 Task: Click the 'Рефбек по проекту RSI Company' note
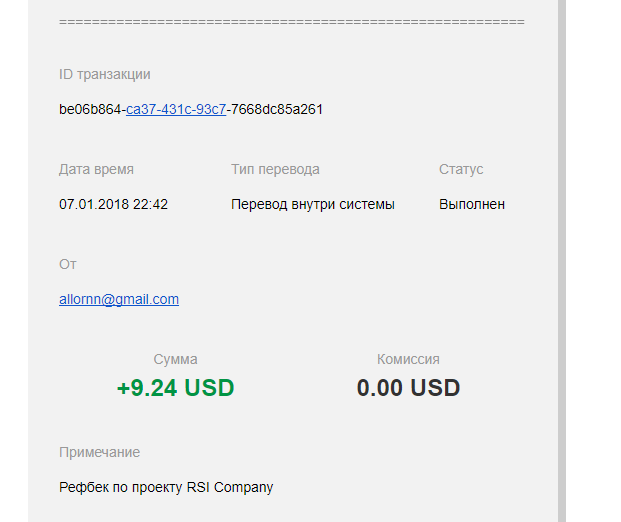[166, 487]
